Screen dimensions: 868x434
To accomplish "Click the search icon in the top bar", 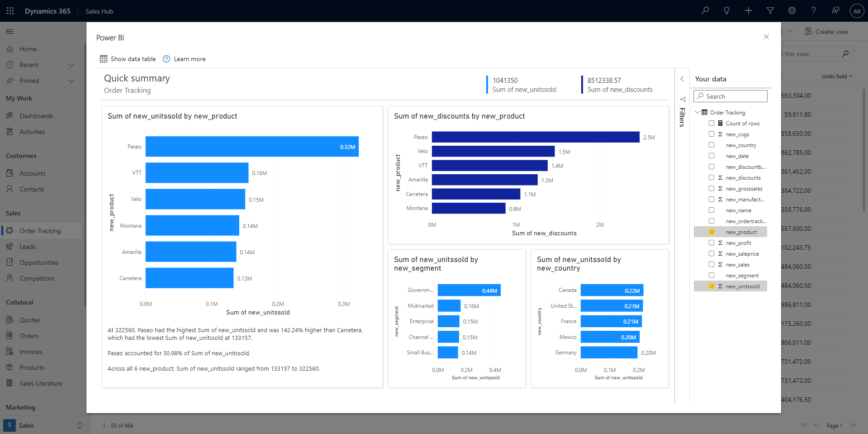I will point(704,10).
